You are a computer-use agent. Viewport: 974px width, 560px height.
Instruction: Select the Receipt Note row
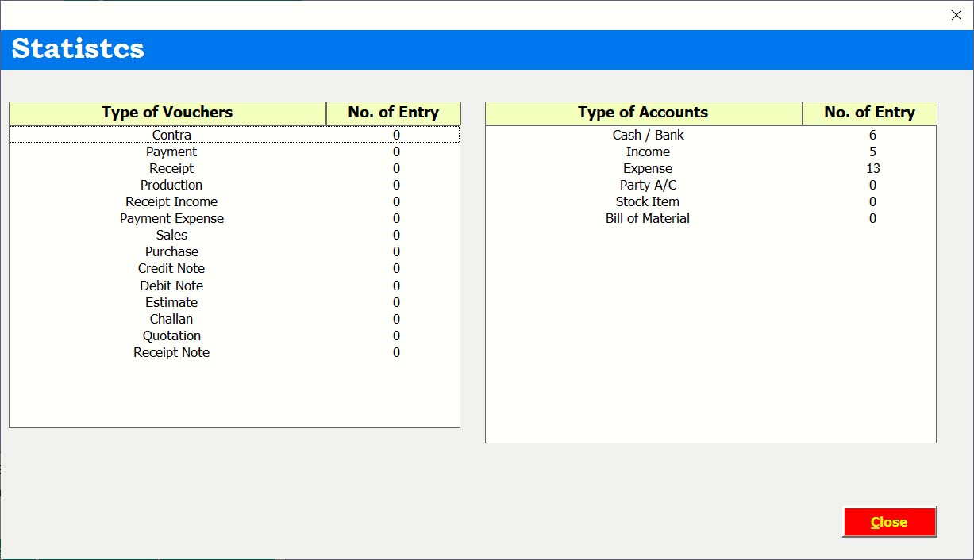171,353
